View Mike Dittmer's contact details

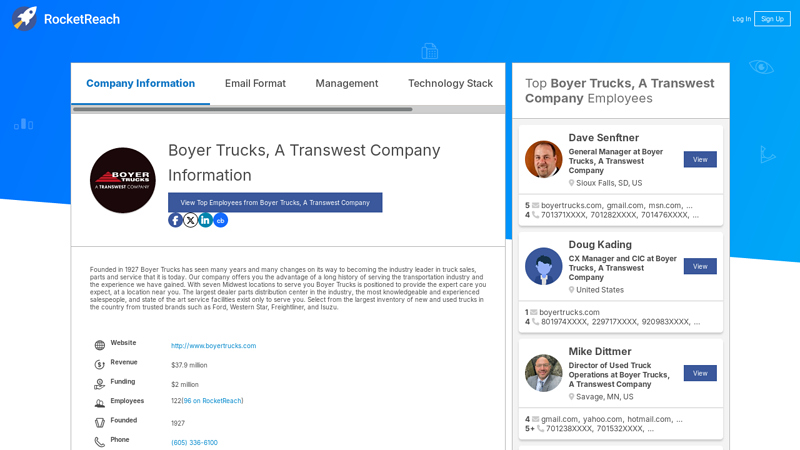[x=700, y=373]
